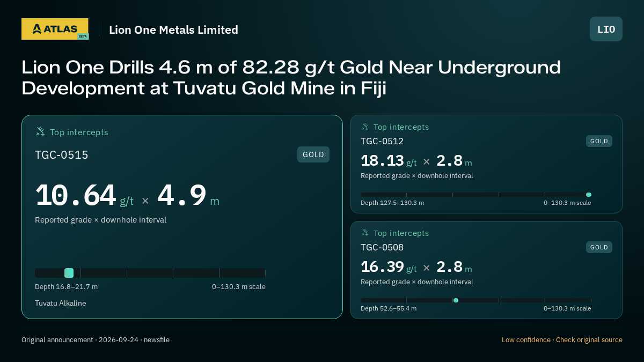Click the 10.64 g/t grade value
This screenshot has width=644, height=362.
84,196
